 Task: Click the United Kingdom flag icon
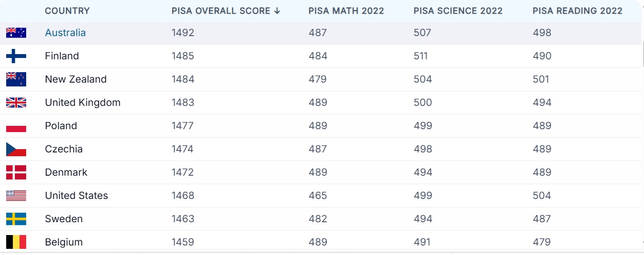coord(16,103)
